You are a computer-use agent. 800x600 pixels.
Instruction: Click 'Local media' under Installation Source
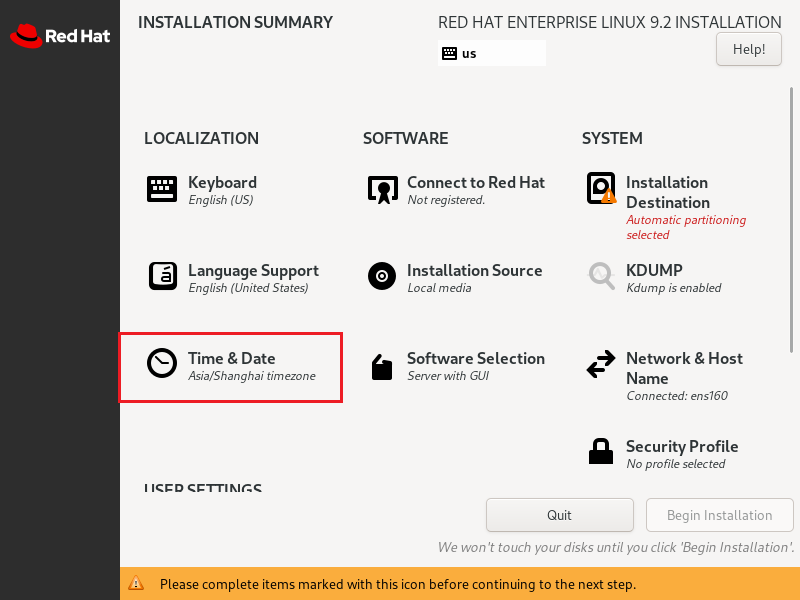[x=439, y=288]
